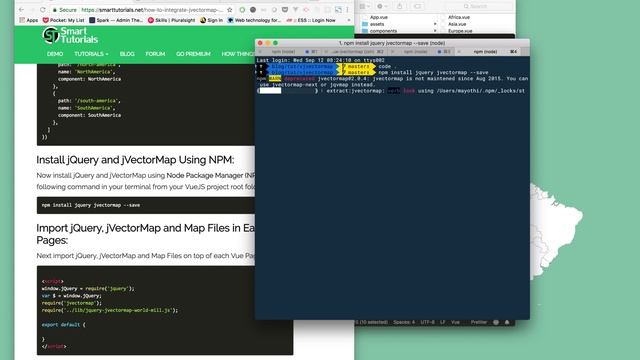Click npm install progress bar in terminal
Viewport: 640px width, 360px height.
click(287, 91)
